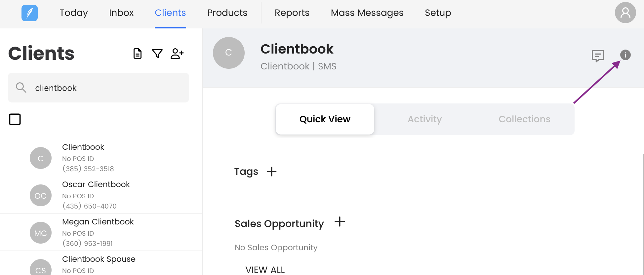Viewport: 644px width, 275px height.
Task: Open the user profile avatar icon
Action: pyautogui.click(x=625, y=13)
